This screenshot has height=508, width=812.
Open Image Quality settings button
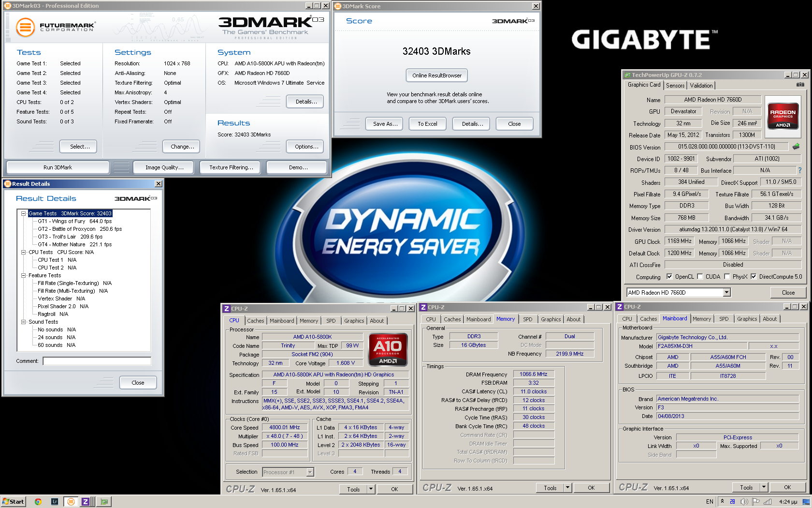(x=164, y=167)
